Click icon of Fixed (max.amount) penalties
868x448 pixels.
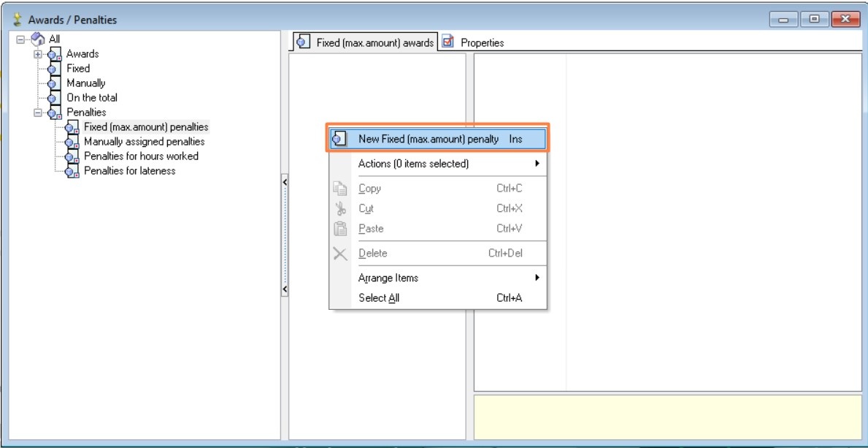tap(72, 127)
